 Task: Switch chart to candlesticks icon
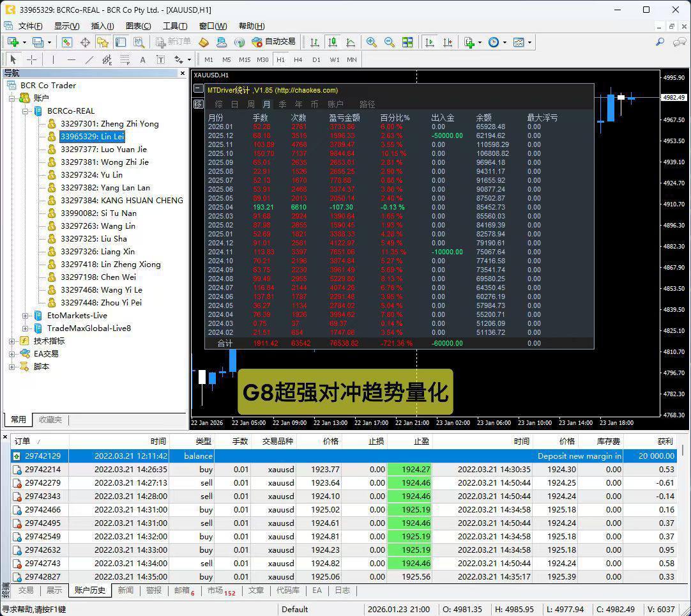333,42
